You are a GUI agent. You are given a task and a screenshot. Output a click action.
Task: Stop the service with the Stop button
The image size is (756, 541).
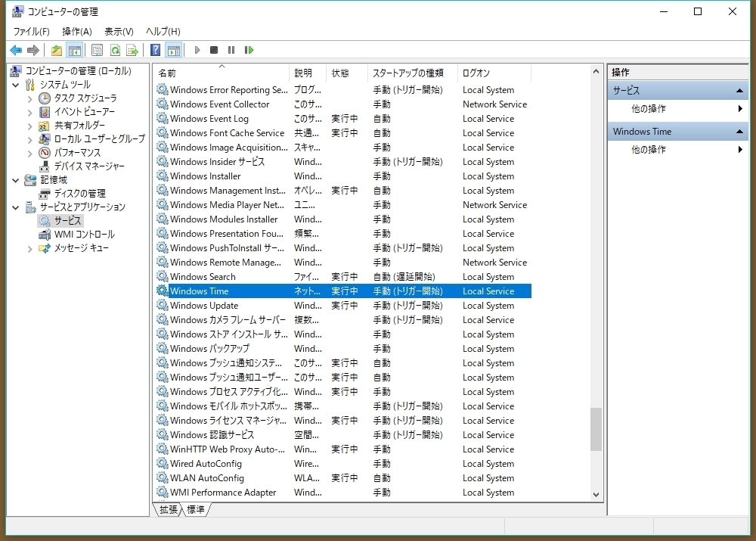[214, 51]
